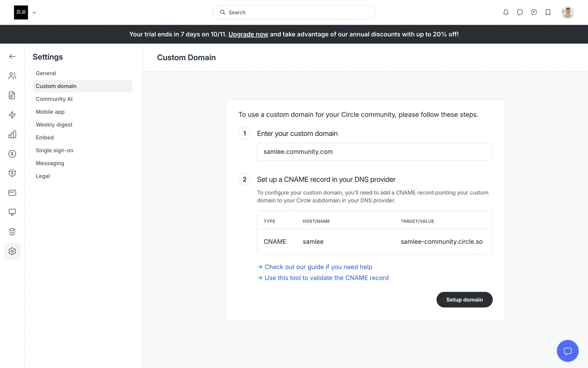Screen dimensions: 588x368
Task: Expand the community switcher chevron dropdown
Action: [34, 13]
